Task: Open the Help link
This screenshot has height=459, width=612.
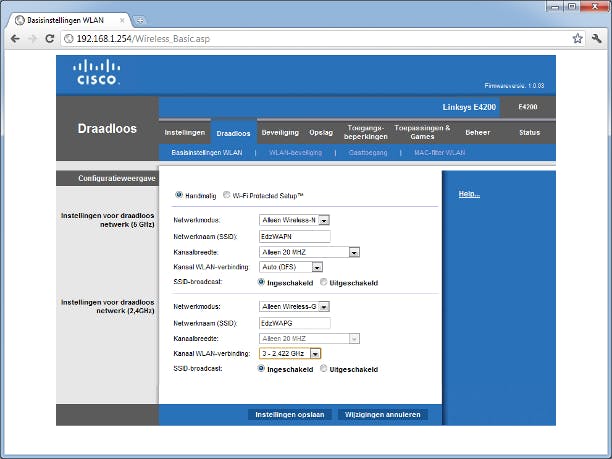Action: 469,194
